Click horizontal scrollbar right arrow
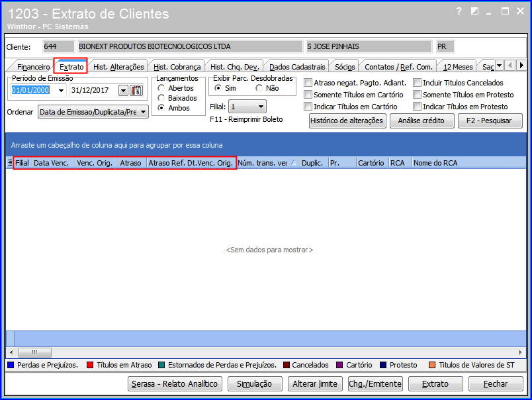The width and height of the screenshot is (532, 400). 521,352
